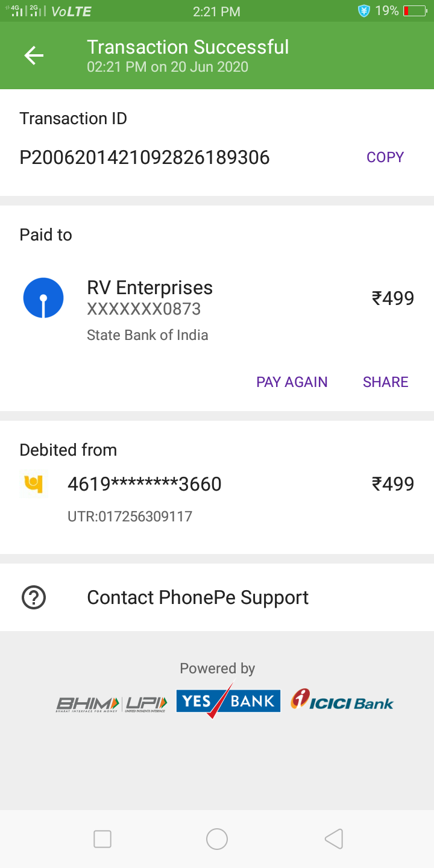Tap PAY AGAIN to repeat payment
The image size is (434, 868).
[x=292, y=382]
